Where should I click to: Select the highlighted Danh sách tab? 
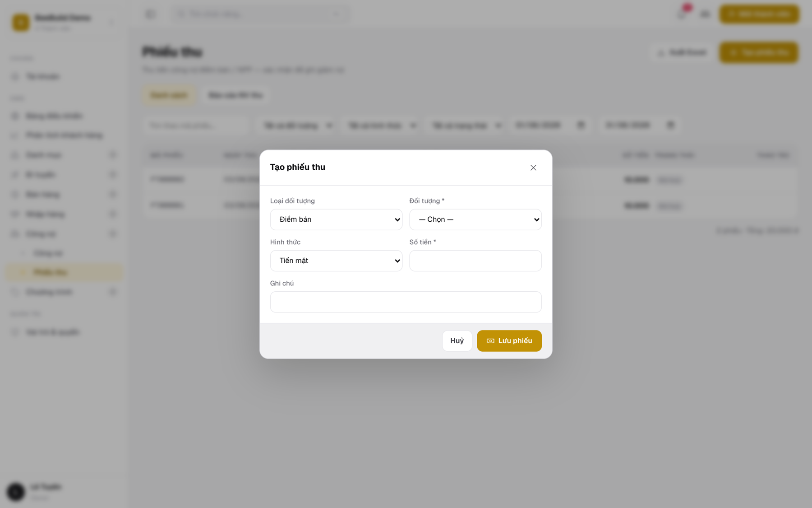pos(169,95)
